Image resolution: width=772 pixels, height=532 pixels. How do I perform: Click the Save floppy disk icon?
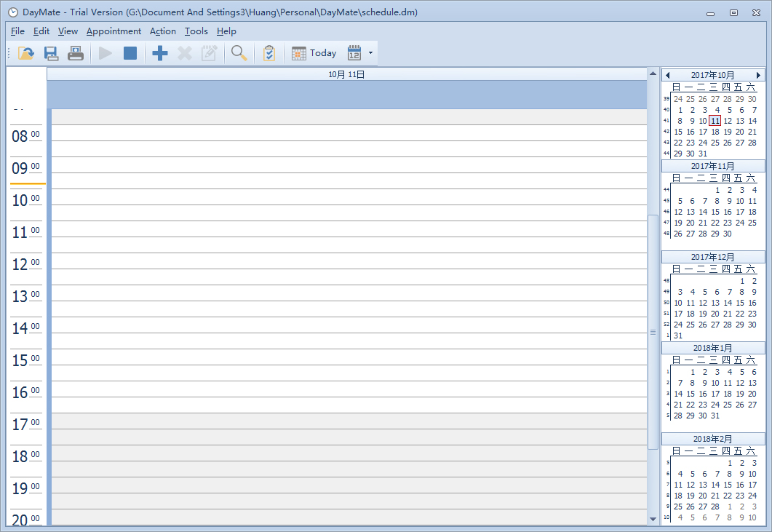tap(51, 53)
